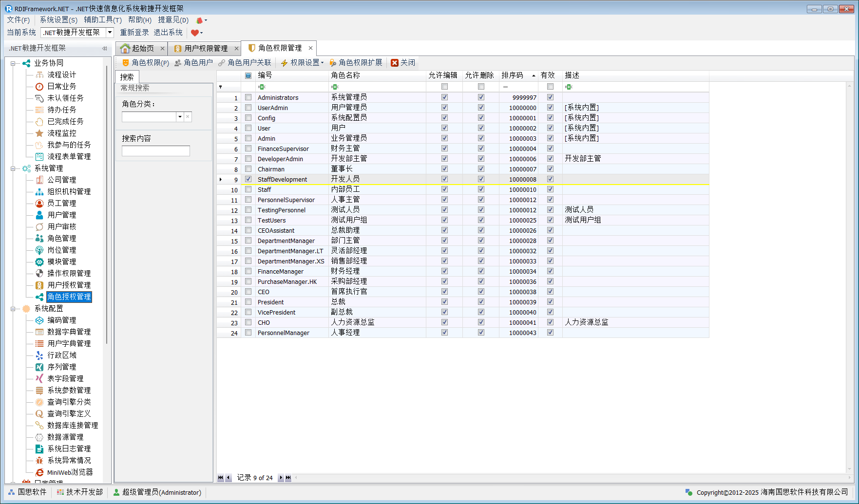Select the 流程监控 star icon in tree
The width and height of the screenshot is (859, 504).
pos(39,133)
